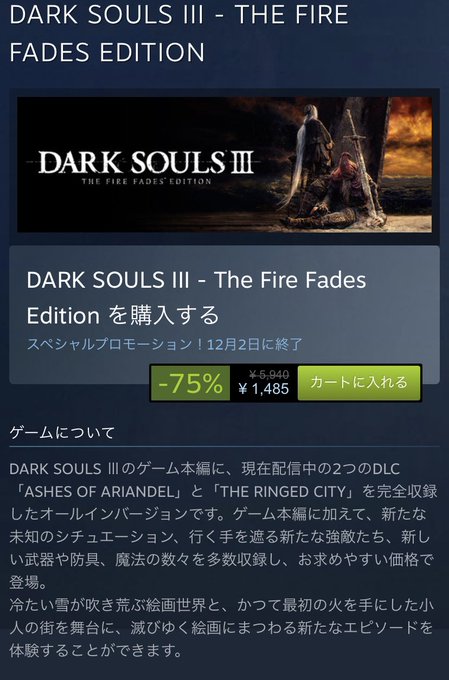This screenshot has height=680, width=449.
Task: Select the coiled sword in the banner artwork
Action: click(360, 163)
